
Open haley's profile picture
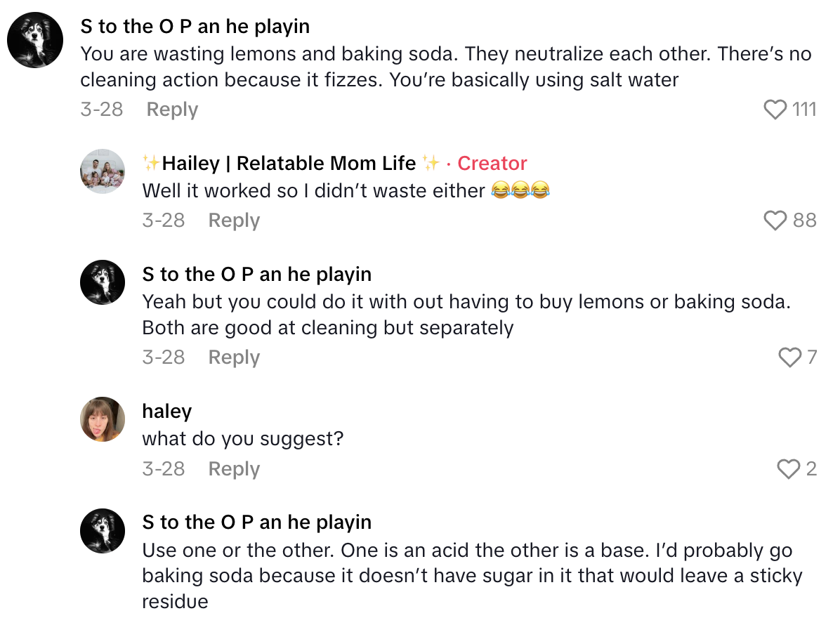click(x=103, y=419)
